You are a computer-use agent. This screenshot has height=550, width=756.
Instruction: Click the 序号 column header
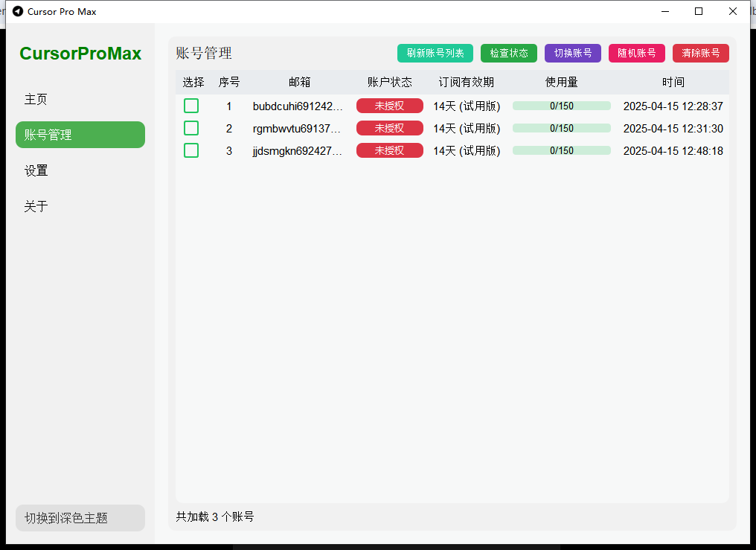(x=229, y=83)
